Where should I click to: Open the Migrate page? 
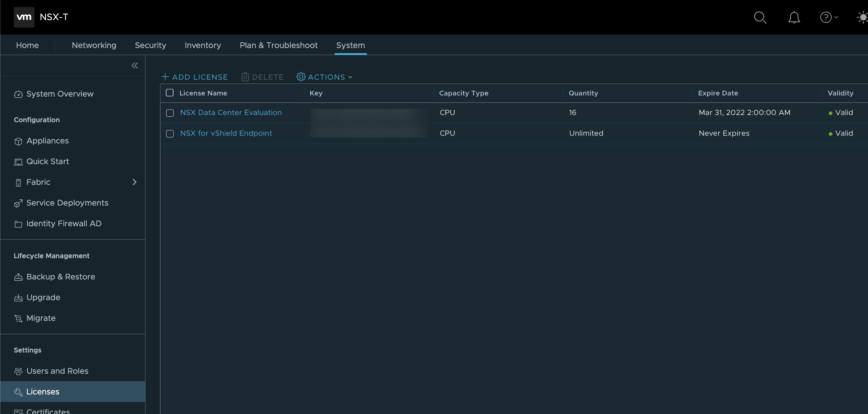click(41, 318)
